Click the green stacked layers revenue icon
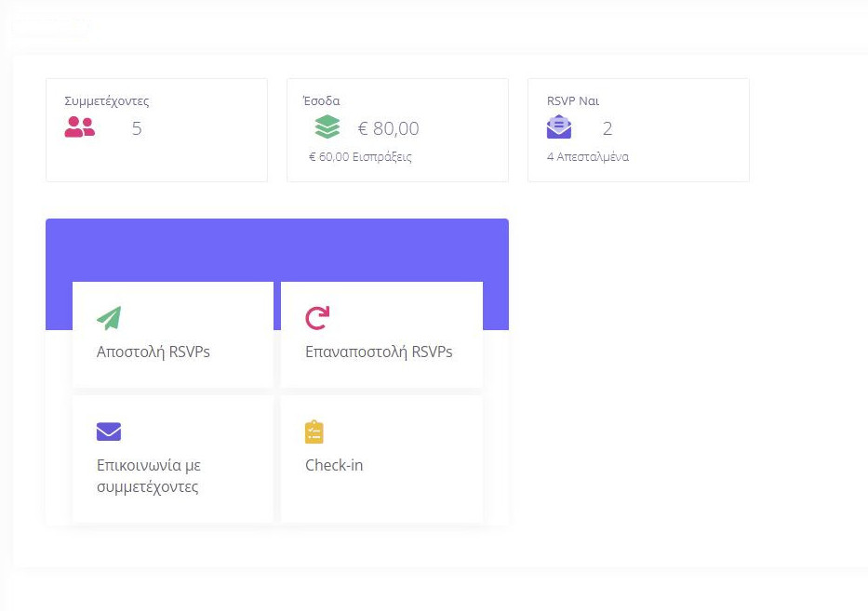 tap(327, 126)
